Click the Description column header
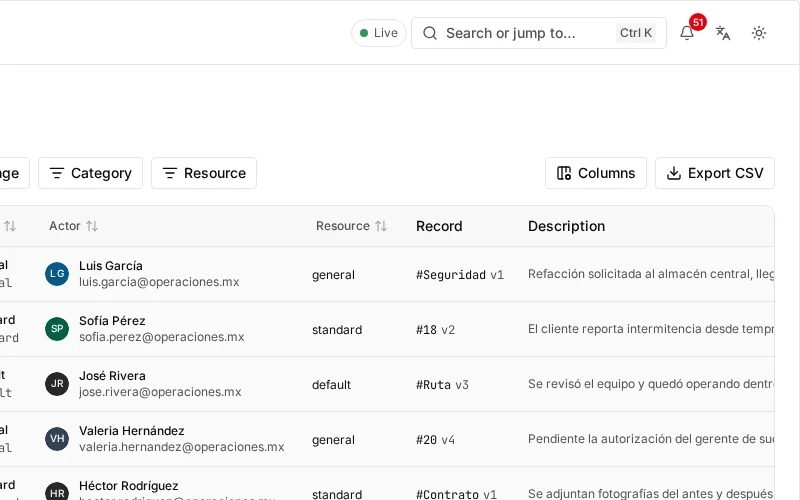Viewport: 800px width, 500px height. [x=566, y=226]
